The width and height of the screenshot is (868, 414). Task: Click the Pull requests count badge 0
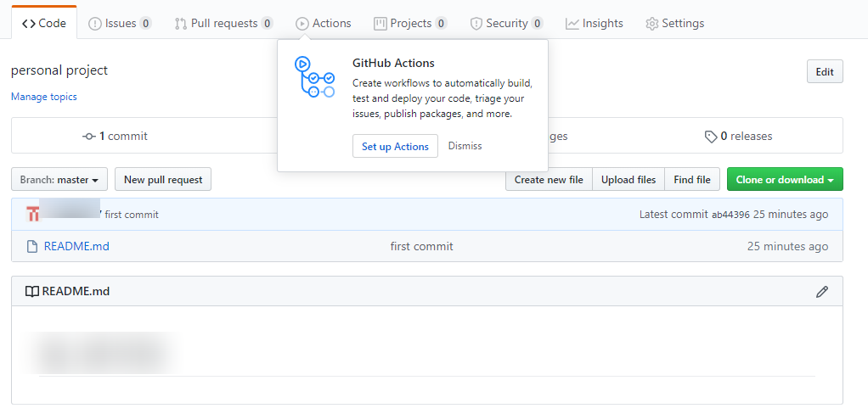coord(267,23)
